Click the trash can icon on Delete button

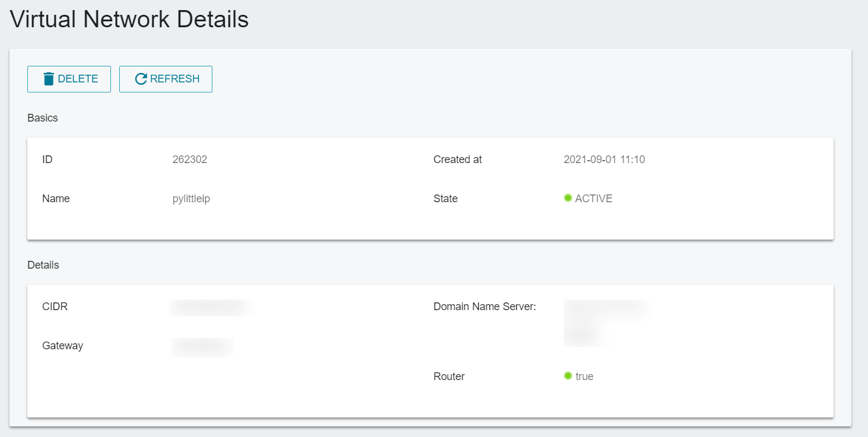click(49, 79)
